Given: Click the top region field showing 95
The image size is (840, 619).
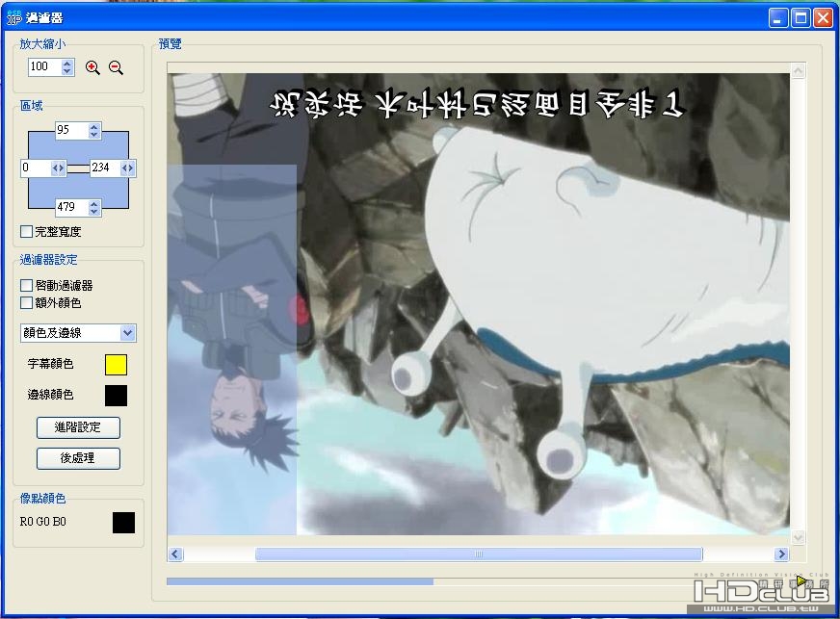Looking at the screenshot, I should click(x=72, y=130).
